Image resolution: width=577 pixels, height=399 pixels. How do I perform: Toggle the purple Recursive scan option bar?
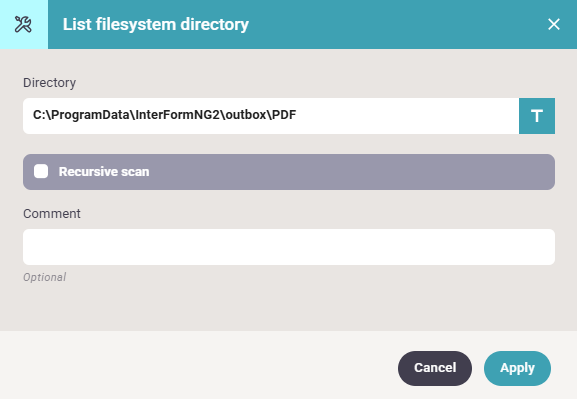point(289,172)
